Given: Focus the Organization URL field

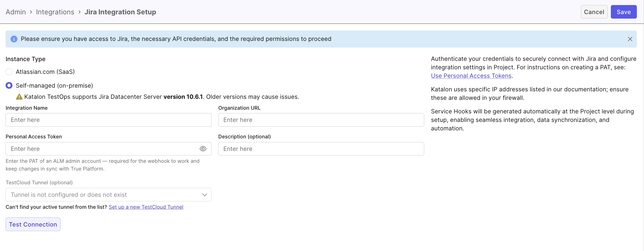Looking at the screenshot, I should (x=321, y=120).
